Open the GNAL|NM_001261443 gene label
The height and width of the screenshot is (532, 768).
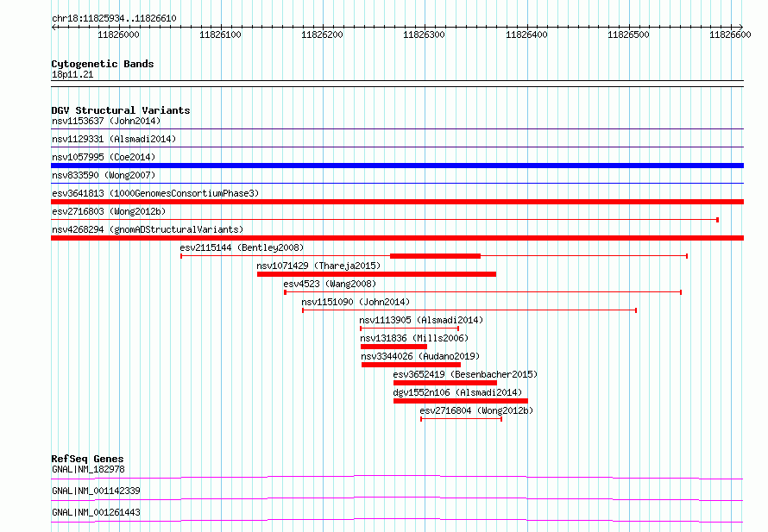[x=96, y=512]
